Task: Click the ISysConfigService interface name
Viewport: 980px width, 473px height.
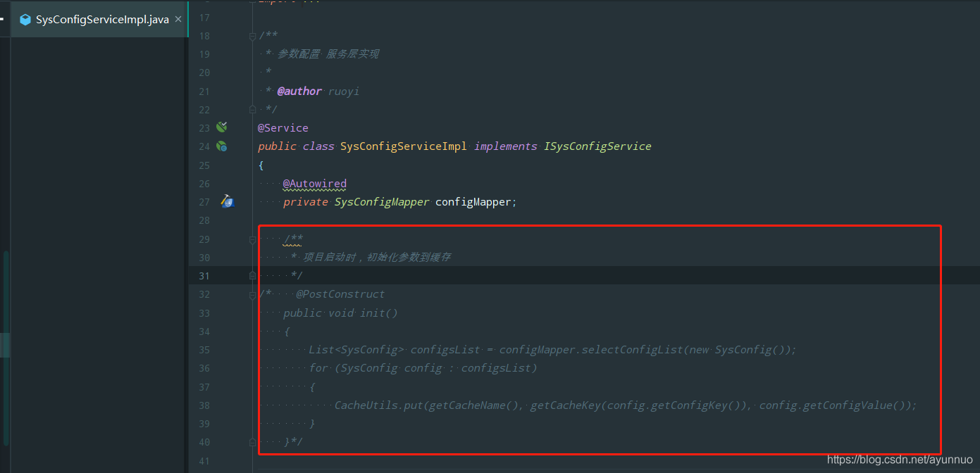Action: [597, 146]
